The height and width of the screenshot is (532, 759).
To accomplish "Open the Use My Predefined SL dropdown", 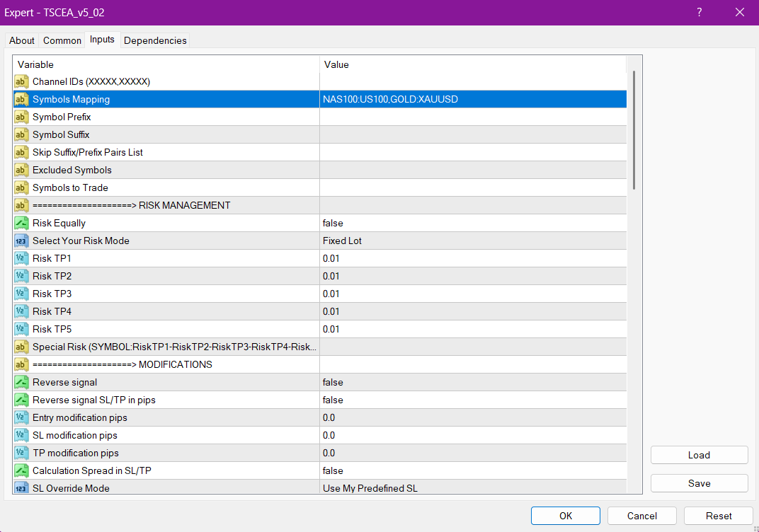I will tap(472, 487).
